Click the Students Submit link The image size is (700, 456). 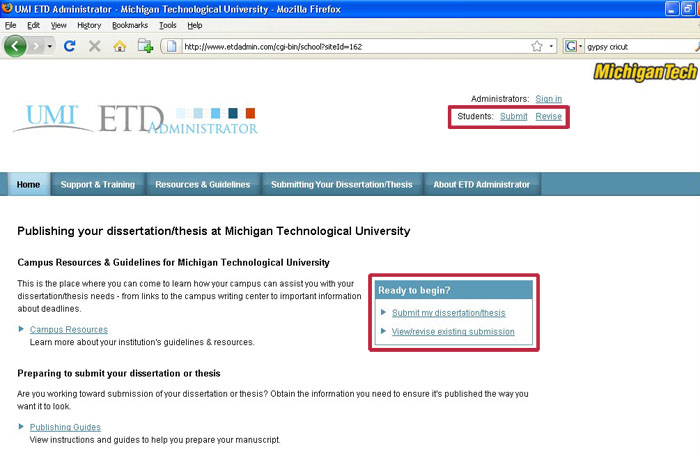click(x=513, y=116)
